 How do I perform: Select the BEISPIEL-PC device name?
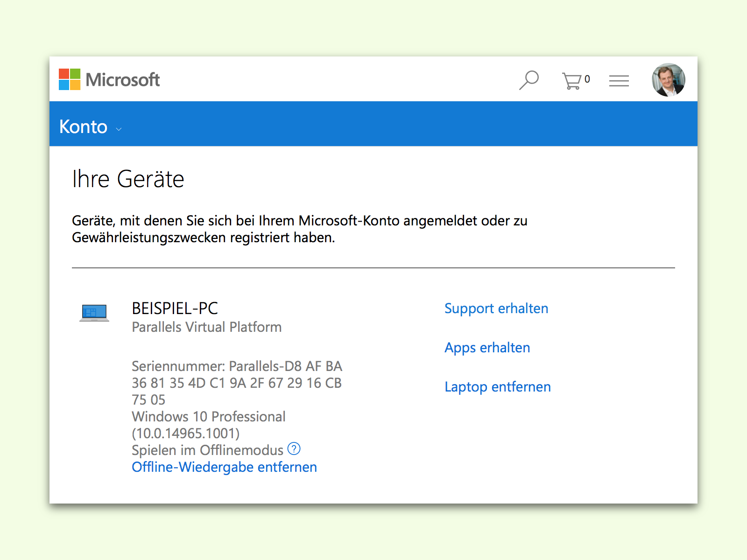coord(175,308)
